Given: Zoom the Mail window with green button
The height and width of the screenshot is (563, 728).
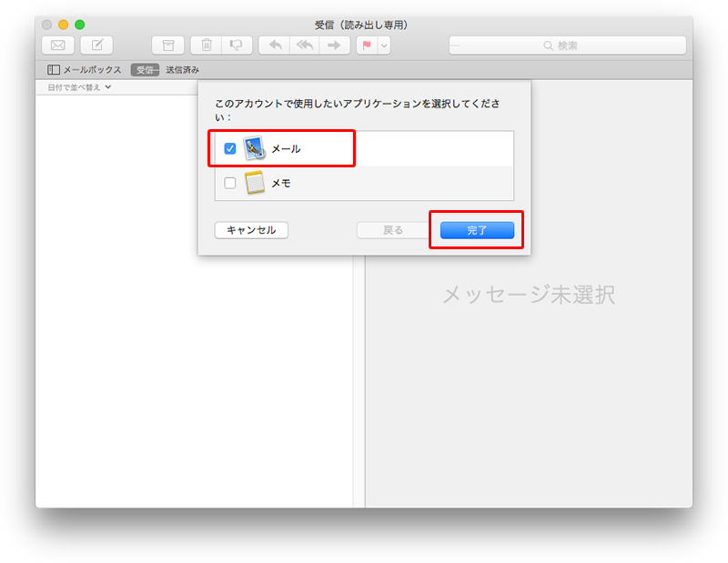Looking at the screenshot, I should click(80, 25).
